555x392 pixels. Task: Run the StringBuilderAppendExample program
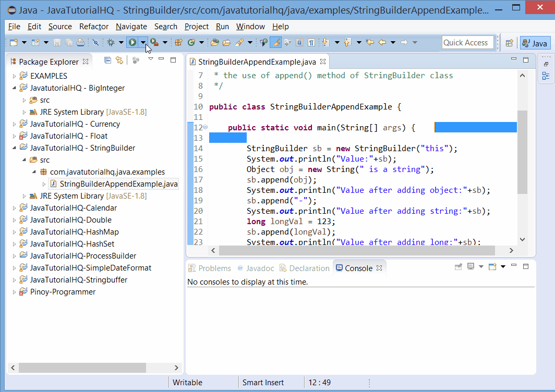coord(132,43)
